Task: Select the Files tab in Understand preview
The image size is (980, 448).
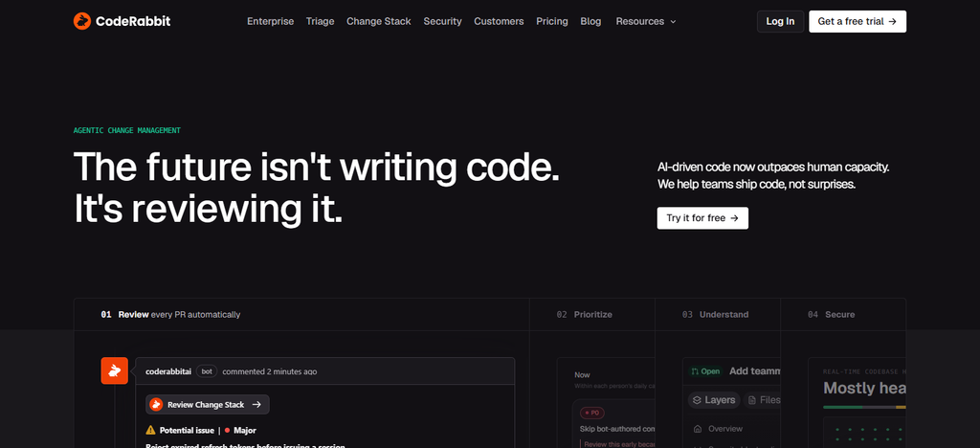Action: (764, 400)
